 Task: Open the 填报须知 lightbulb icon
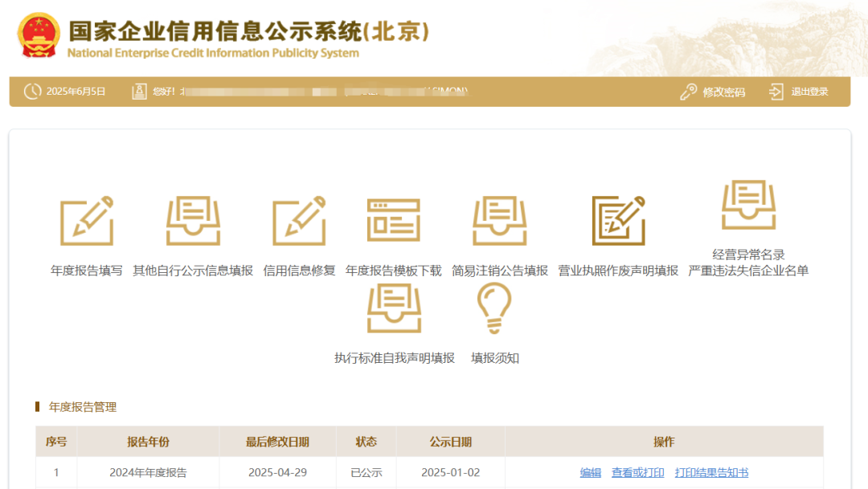coord(494,308)
